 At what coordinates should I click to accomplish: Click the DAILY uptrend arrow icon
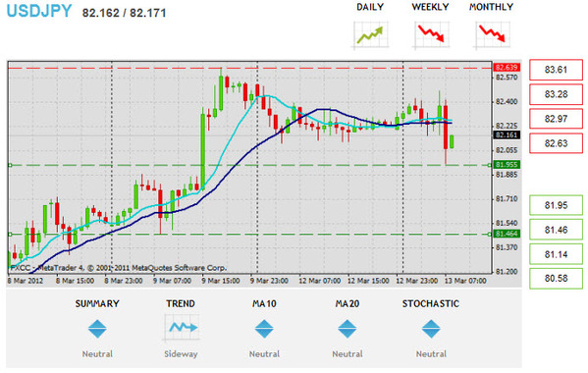370,35
